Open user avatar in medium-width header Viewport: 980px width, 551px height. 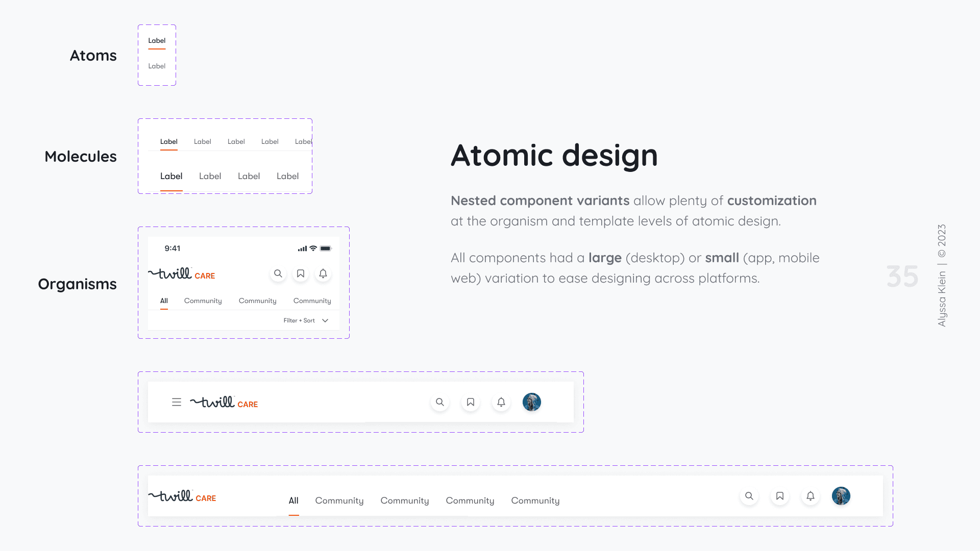pyautogui.click(x=532, y=403)
